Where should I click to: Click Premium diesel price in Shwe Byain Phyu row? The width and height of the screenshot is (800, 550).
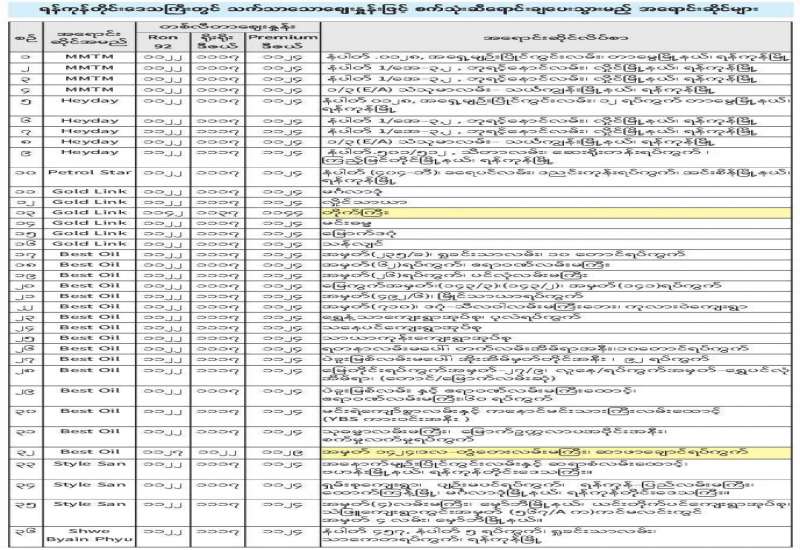click(x=289, y=536)
